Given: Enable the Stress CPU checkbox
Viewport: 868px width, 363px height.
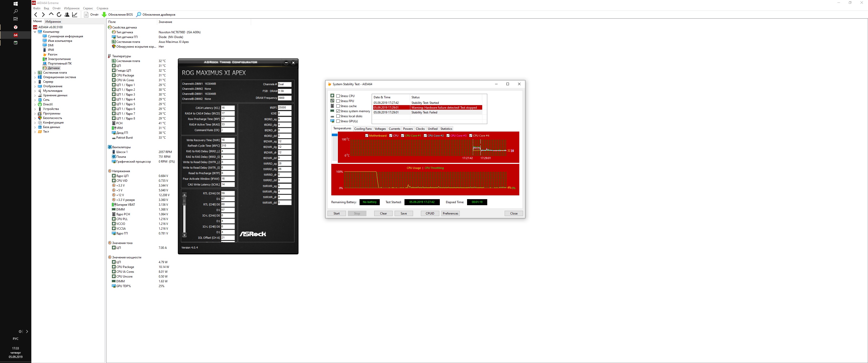Looking at the screenshot, I should pos(338,96).
